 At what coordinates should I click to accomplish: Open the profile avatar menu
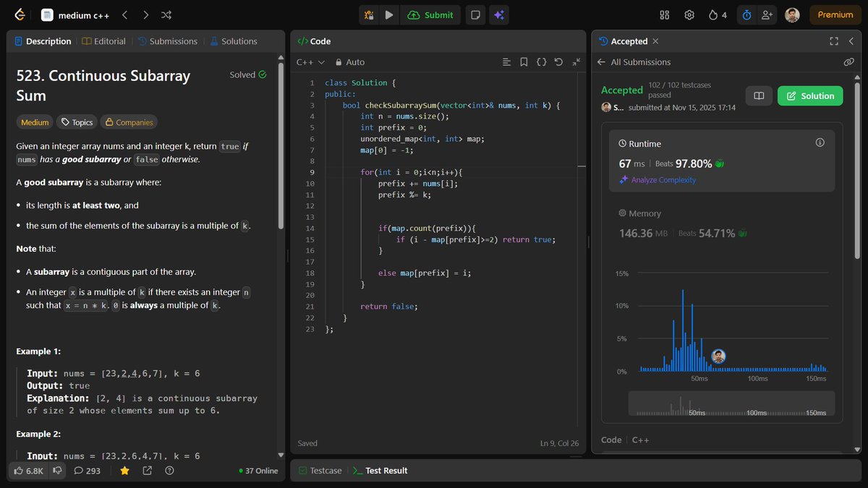pos(793,14)
